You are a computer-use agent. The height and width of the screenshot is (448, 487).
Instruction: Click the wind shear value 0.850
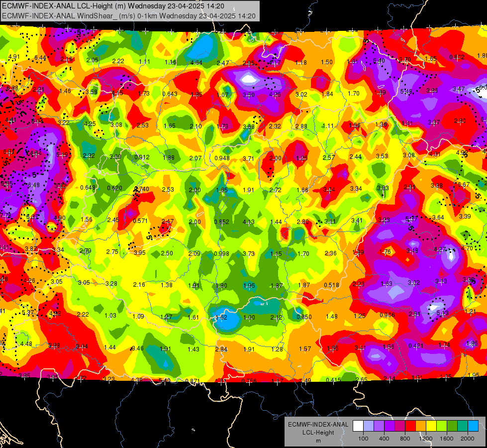point(304,317)
